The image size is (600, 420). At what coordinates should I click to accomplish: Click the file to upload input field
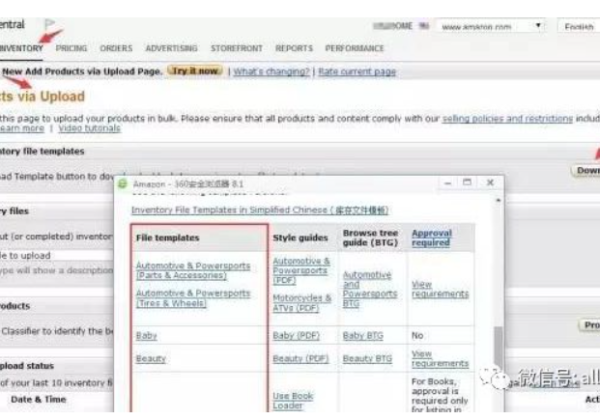pos(57,255)
